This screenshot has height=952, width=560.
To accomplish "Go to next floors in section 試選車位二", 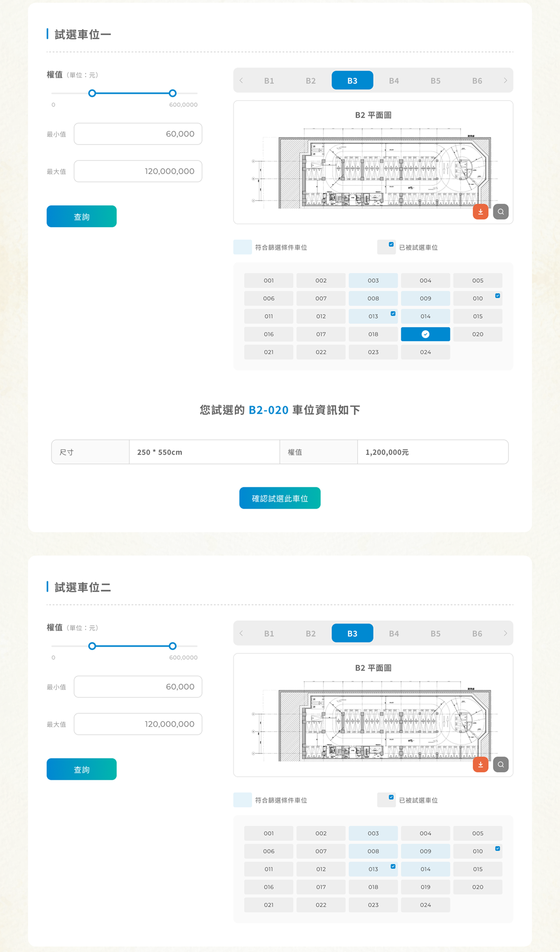I will coord(505,633).
